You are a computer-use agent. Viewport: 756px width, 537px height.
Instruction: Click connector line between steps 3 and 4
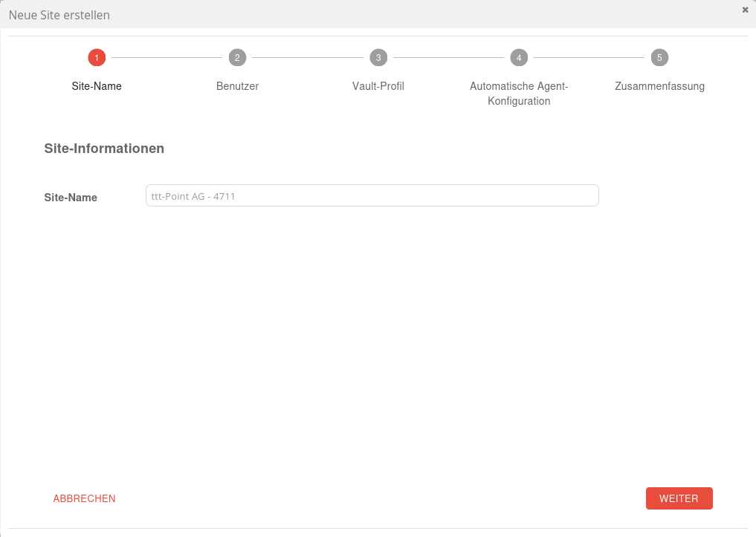point(448,58)
